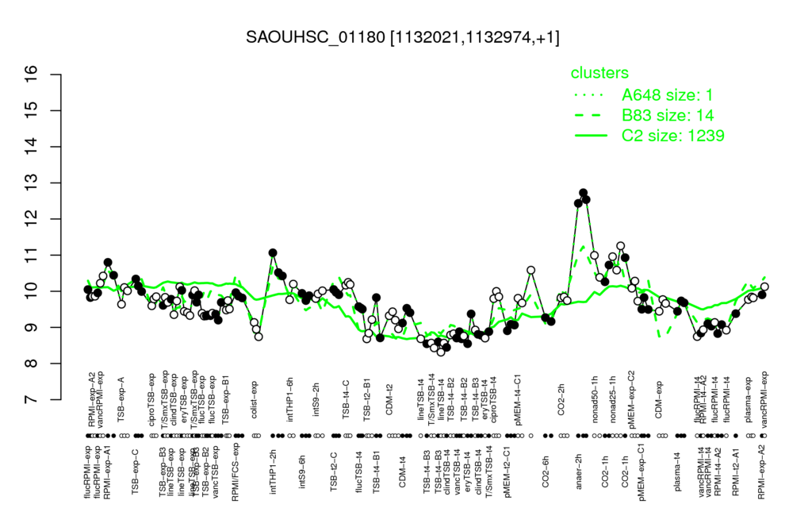
Task: Click the x-axis label 'TSB-t4-C'
Action: [x=346, y=400]
